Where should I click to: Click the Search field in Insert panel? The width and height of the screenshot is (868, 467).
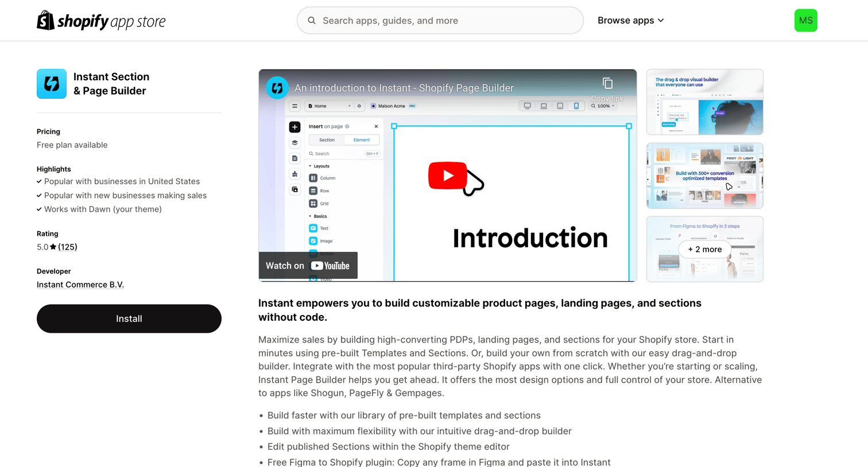[344, 154]
